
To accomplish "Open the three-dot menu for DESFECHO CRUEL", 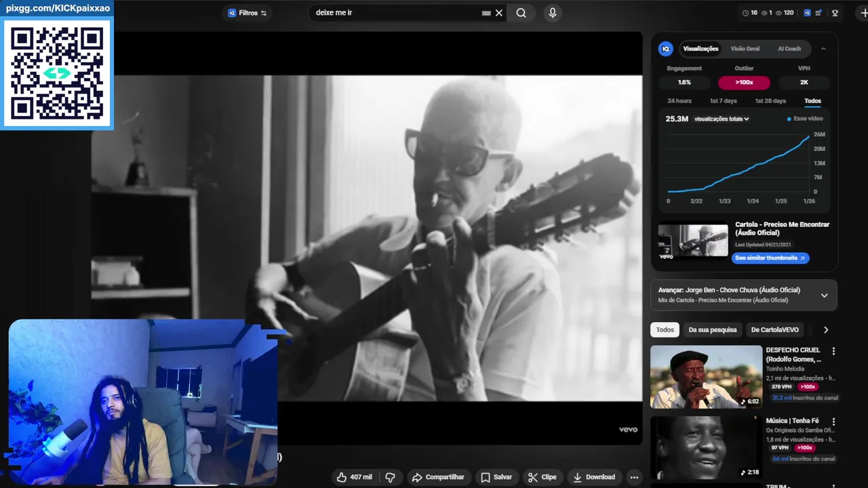I will [x=834, y=351].
